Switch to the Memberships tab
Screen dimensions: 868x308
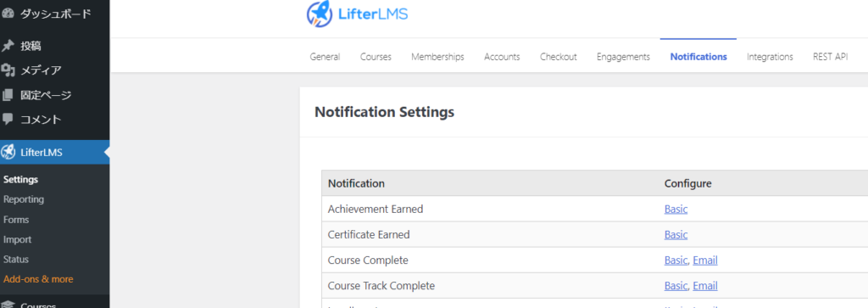coord(437,57)
